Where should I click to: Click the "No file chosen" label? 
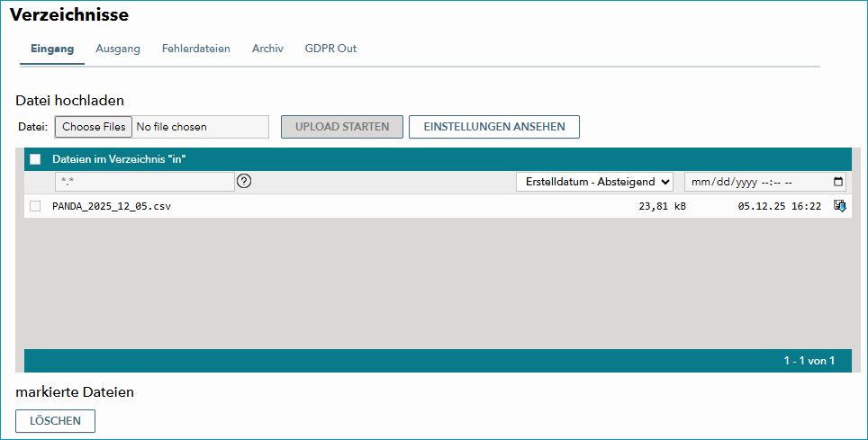pos(172,127)
